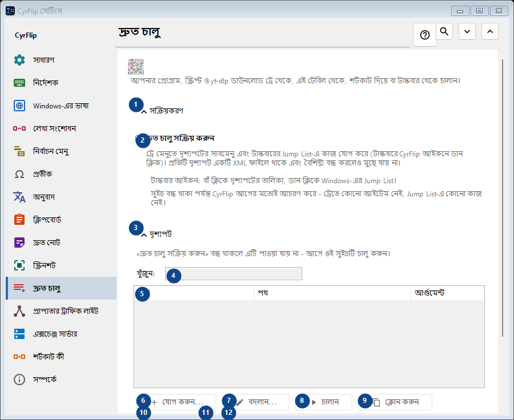Open the শর্টকাট কী sidebar page
514x420 pixels.
point(61,357)
